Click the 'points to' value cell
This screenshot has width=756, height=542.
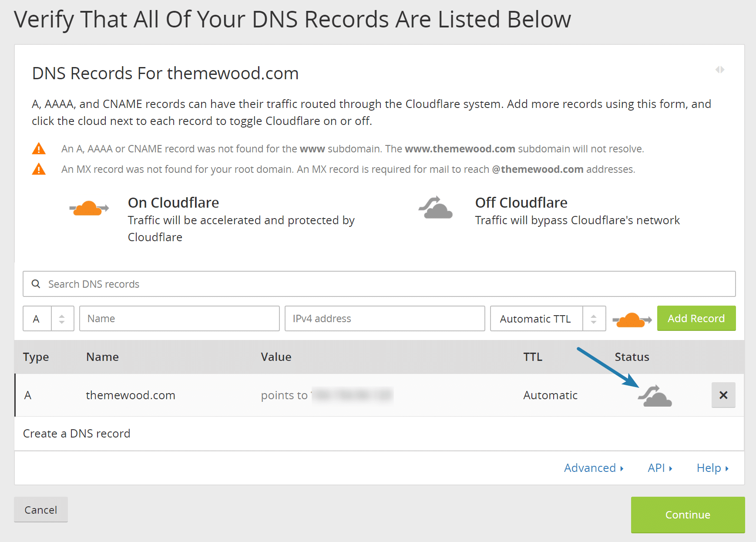click(x=327, y=395)
